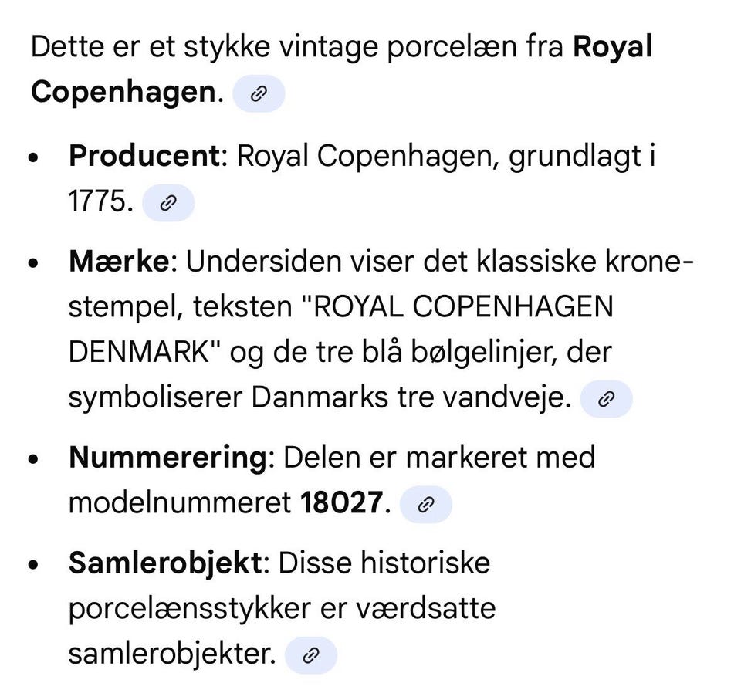Click the bullet point before 'Producent'

[32, 157]
